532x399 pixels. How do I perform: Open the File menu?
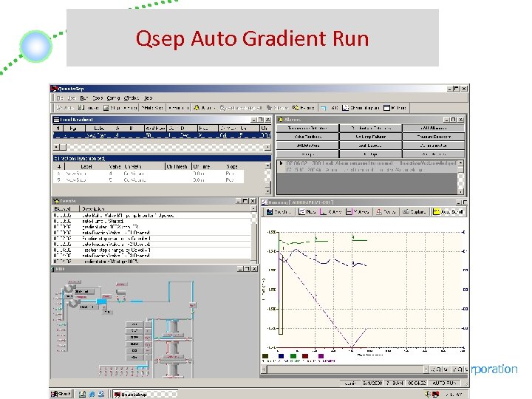pyautogui.click(x=60, y=98)
